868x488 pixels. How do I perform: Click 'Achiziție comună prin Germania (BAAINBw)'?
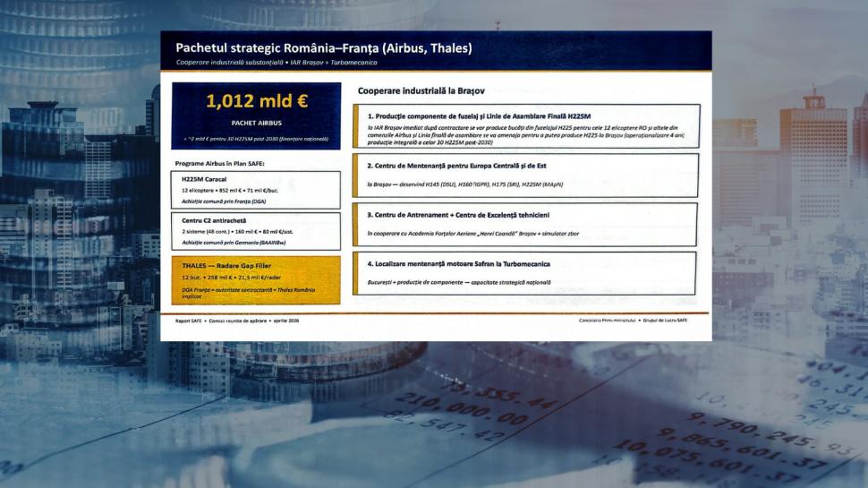click(234, 243)
